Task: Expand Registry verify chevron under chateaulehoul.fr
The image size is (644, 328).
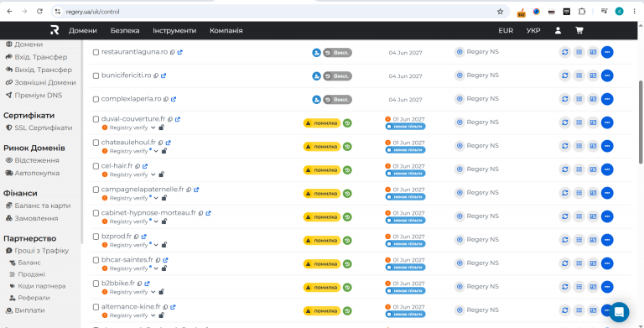Action: point(156,151)
